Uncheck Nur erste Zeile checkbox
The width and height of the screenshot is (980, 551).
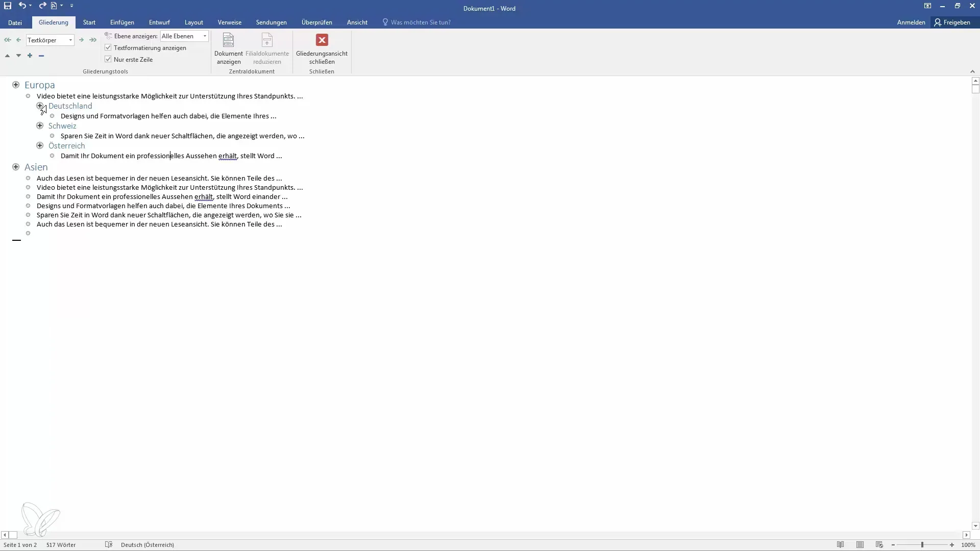coord(108,59)
